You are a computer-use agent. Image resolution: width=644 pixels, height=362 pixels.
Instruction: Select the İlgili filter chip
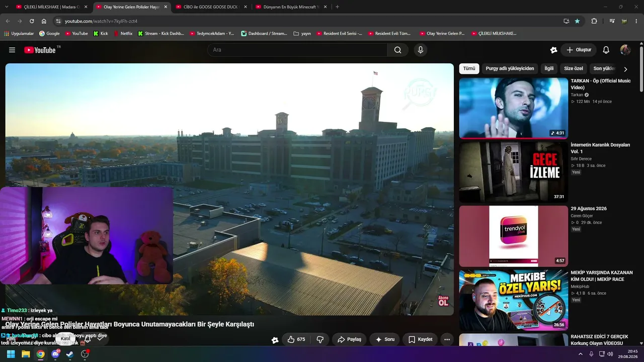pos(549,68)
